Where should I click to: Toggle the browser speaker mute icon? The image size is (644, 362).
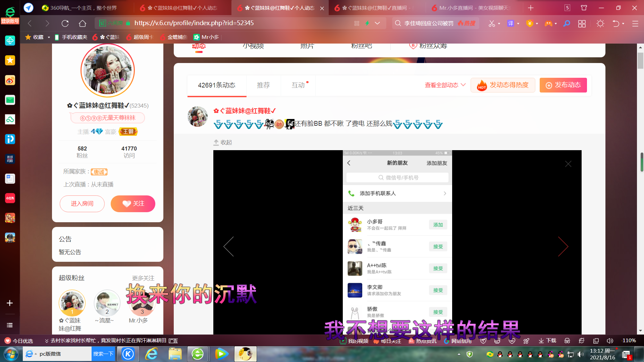[610, 341]
